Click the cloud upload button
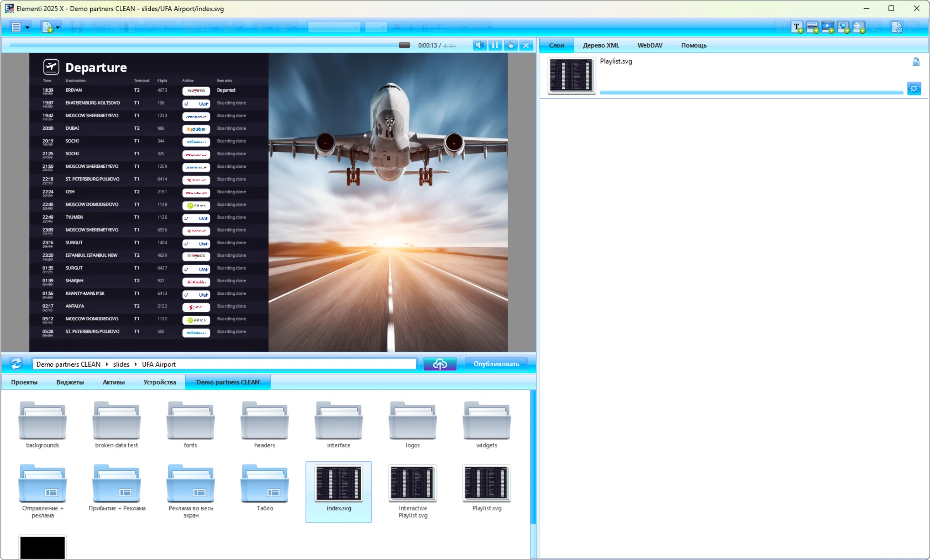930x560 pixels. click(x=440, y=364)
